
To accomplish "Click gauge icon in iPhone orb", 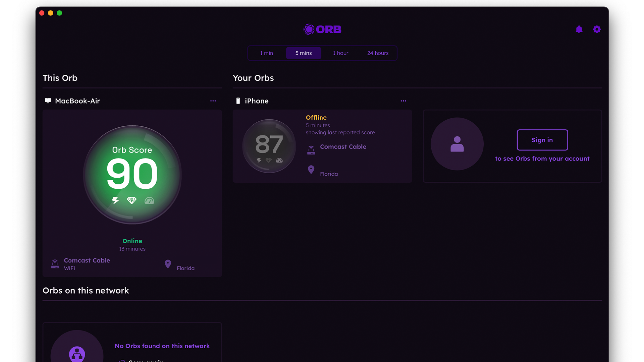I will click(279, 160).
